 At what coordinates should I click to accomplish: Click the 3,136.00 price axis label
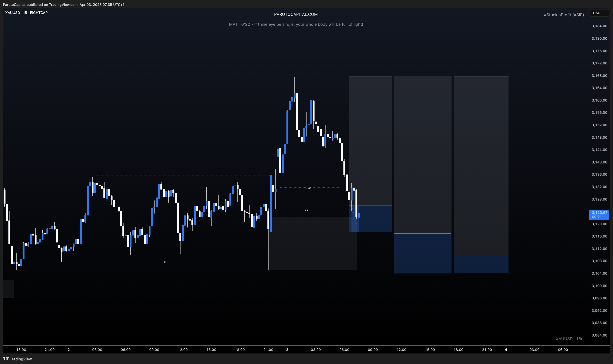[x=599, y=174]
